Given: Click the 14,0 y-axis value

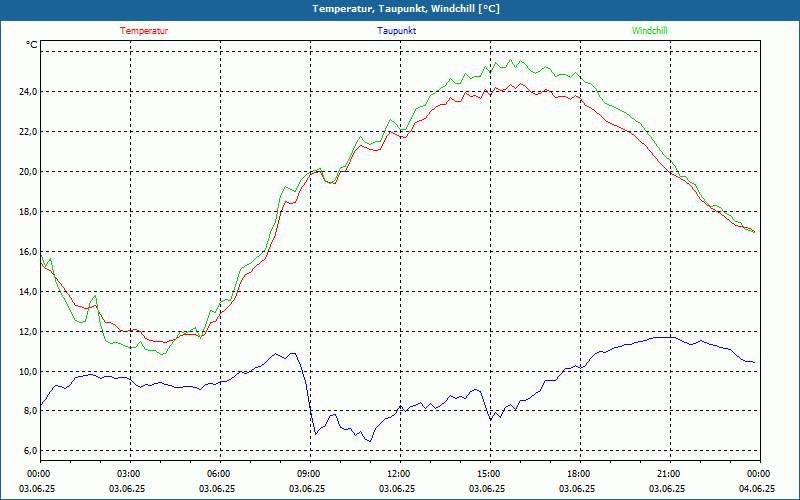Looking at the screenshot, I should point(28,291).
